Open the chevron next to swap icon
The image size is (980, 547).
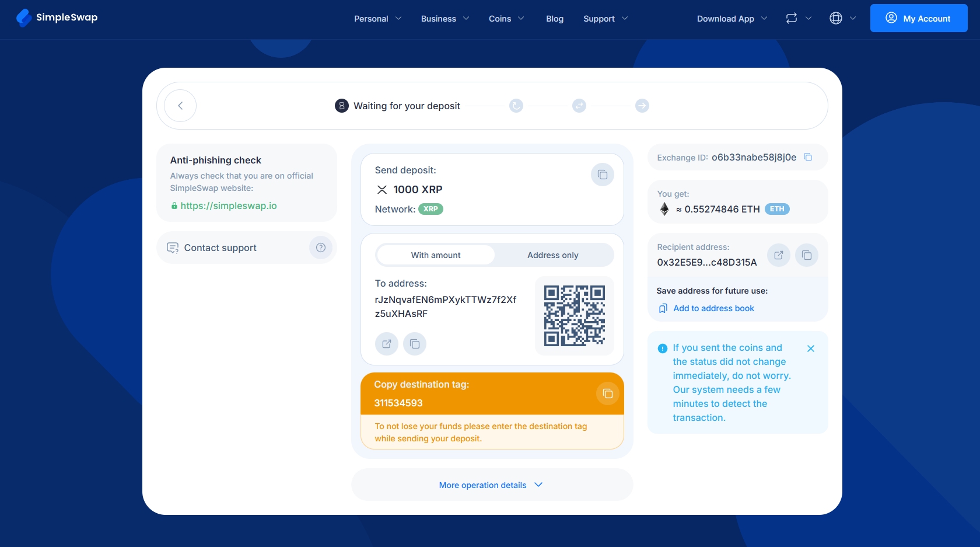tap(808, 18)
